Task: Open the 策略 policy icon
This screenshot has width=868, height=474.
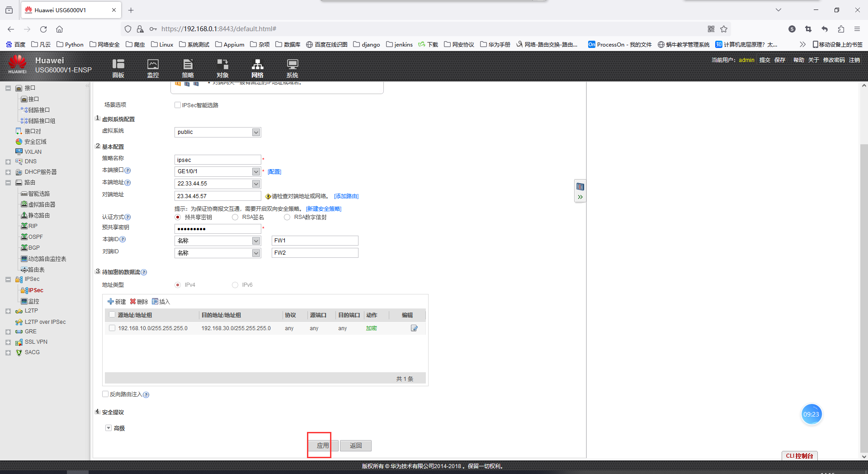Action: (x=188, y=68)
